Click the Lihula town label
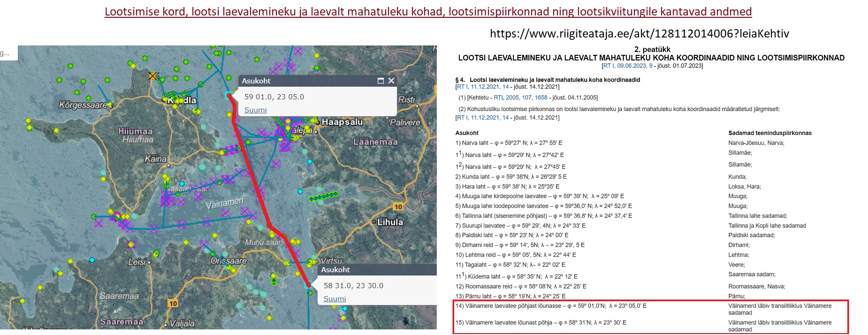Screen dimensions: 868x335 click(390, 222)
